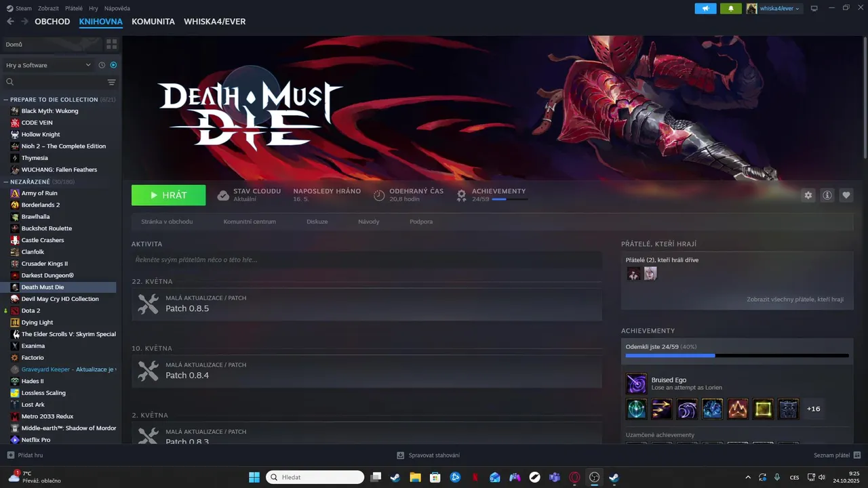Open Spravovat stahování downloads manager
The width and height of the screenshot is (868, 488).
point(429,455)
